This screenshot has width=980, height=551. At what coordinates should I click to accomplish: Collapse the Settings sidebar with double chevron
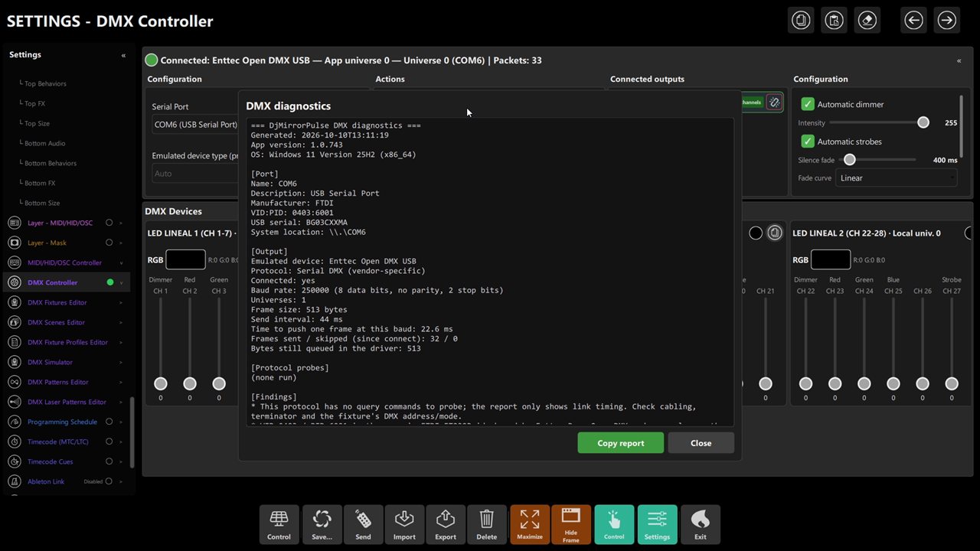pos(123,55)
